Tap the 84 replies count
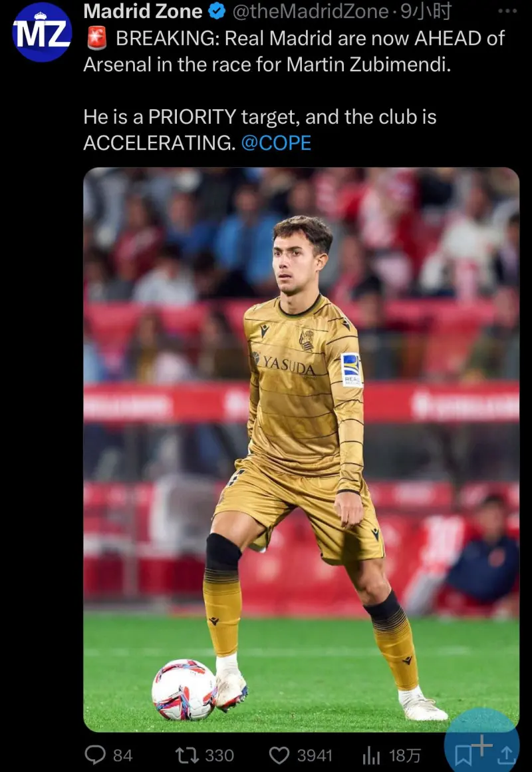This screenshot has width=532, height=772. (x=122, y=755)
